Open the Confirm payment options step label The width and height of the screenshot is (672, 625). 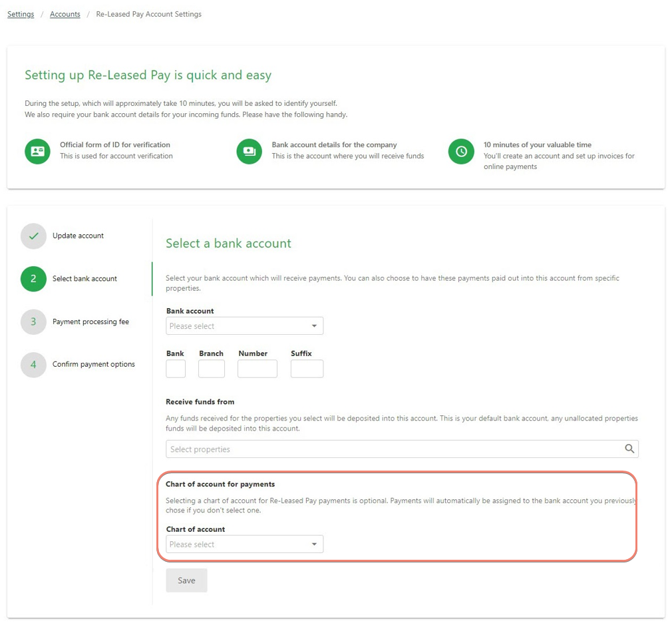pyautogui.click(x=93, y=364)
